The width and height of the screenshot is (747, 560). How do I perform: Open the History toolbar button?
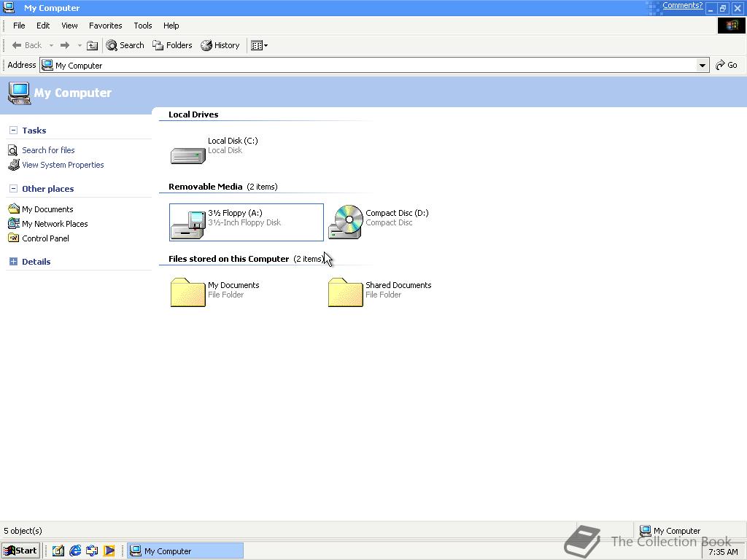coord(220,45)
